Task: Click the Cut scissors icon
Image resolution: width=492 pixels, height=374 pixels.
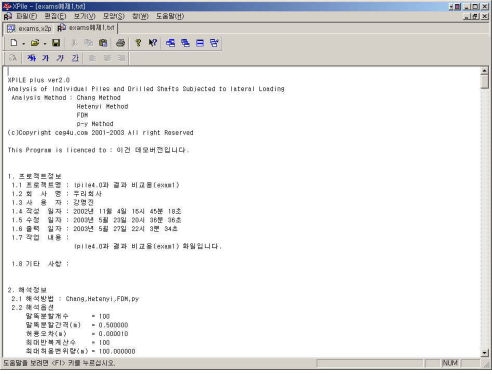Action: [x=74, y=43]
